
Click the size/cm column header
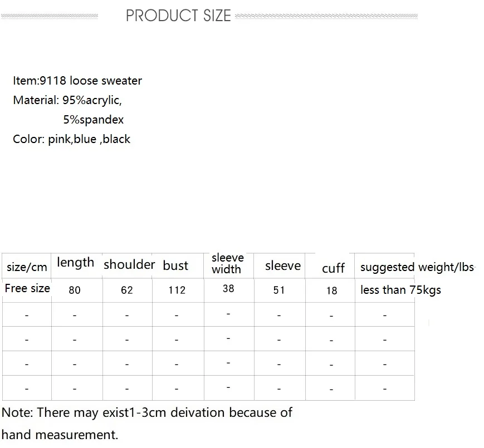[27, 267]
